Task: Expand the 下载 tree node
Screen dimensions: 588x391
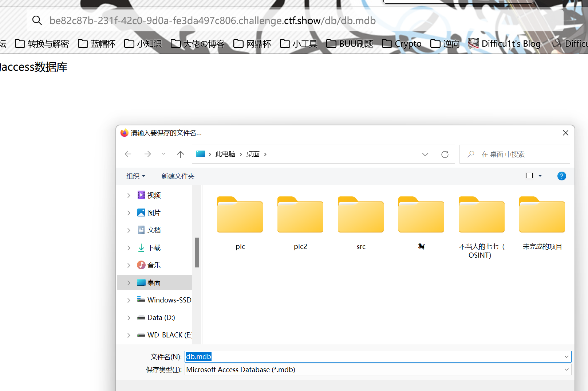Action: [x=129, y=248]
